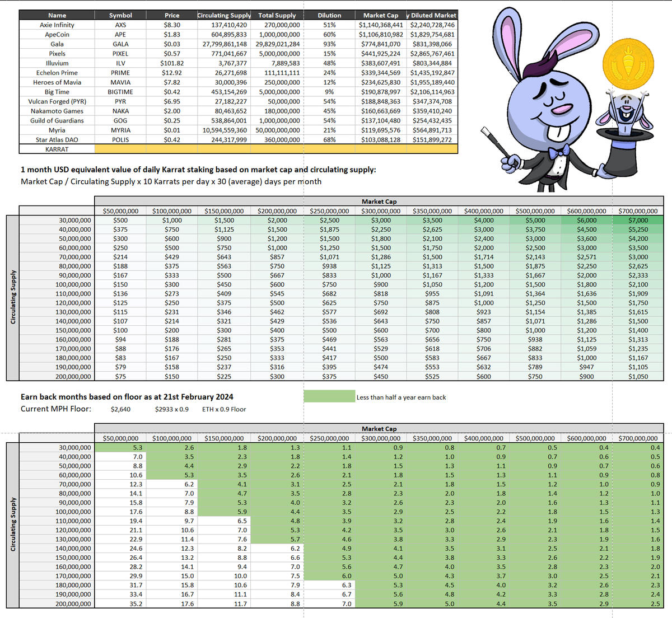Viewport: 672px width, 618px height.
Task: Select the 'ILV' symbol cell
Action: (120, 63)
